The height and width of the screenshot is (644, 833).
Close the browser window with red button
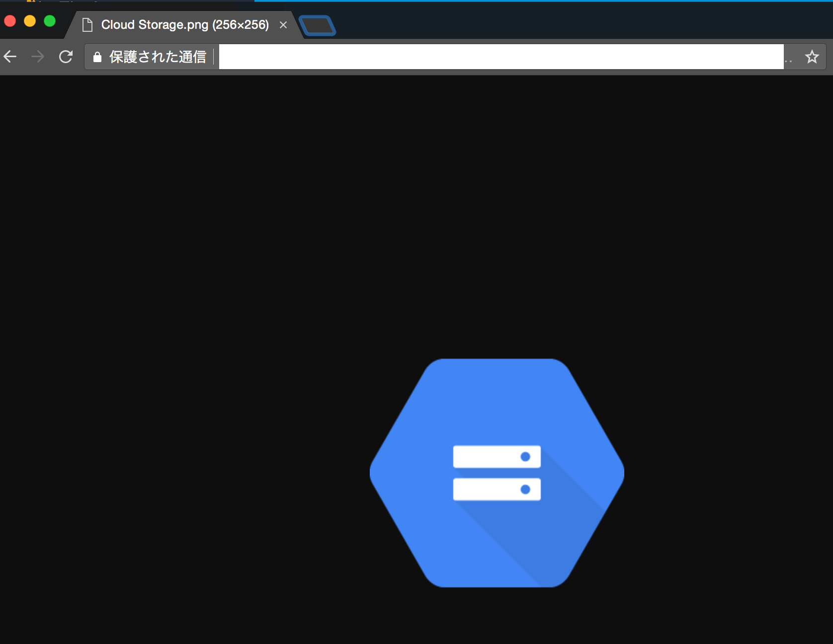pyautogui.click(x=10, y=21)
